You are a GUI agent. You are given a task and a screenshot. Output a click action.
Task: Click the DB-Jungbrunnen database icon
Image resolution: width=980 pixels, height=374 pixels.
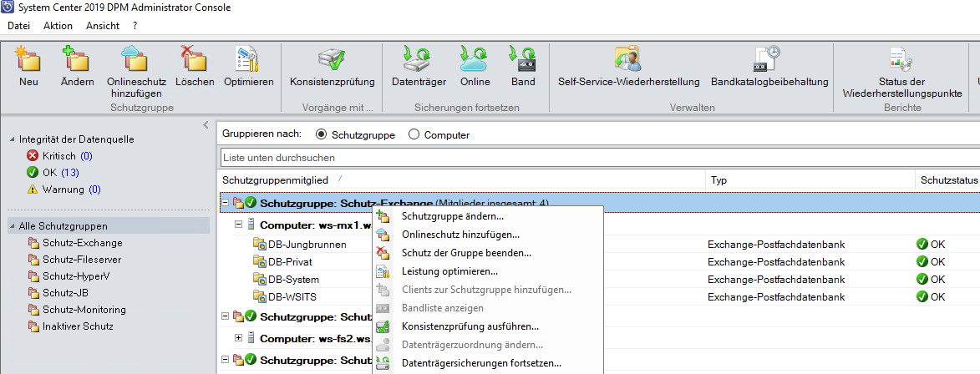click(259, 245)
